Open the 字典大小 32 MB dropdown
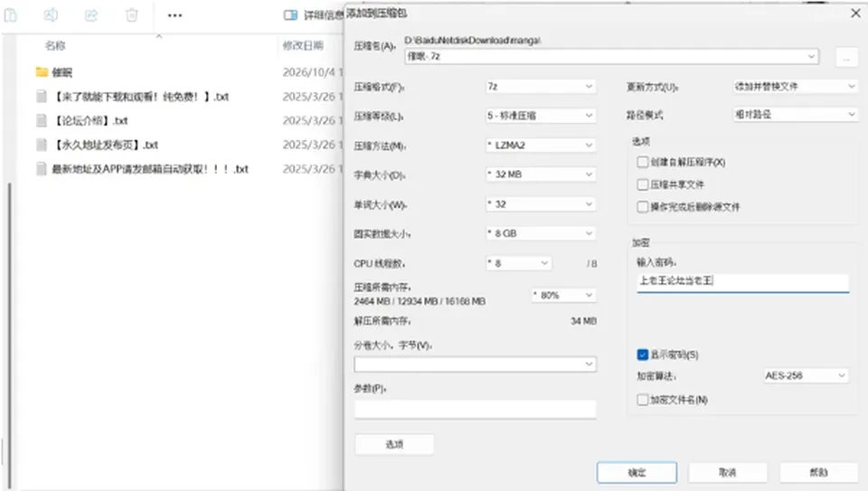Viewport: 868px width, 491px height. 541,175
